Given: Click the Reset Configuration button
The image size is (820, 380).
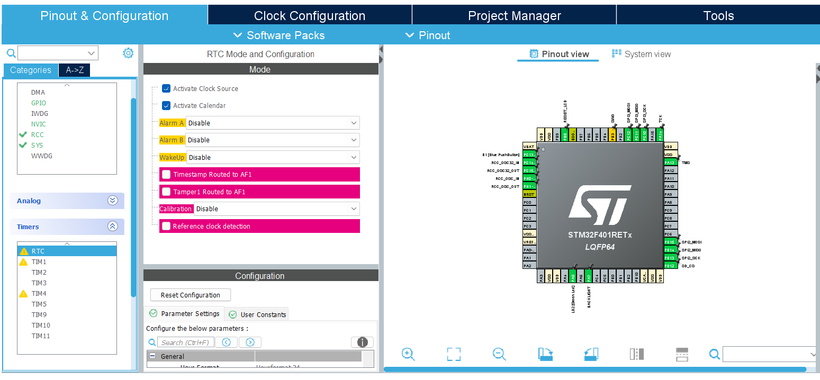Looking at the screenshot, I should point(190,295).
